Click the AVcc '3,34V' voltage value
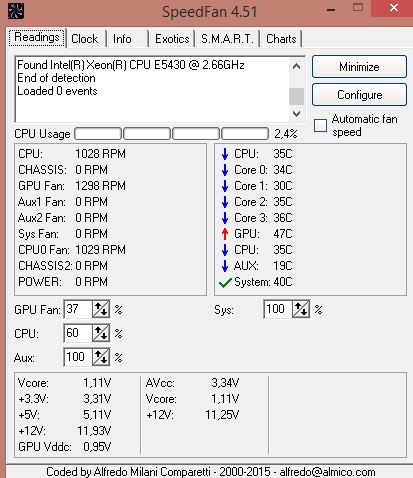Screen dimensions: 413x478 [x=225, y=383]
